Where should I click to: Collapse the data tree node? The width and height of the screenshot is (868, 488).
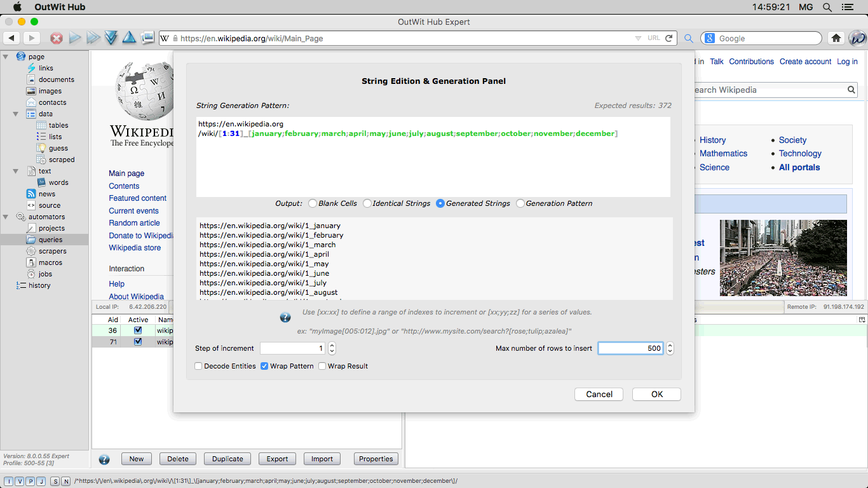coord(15,114)
